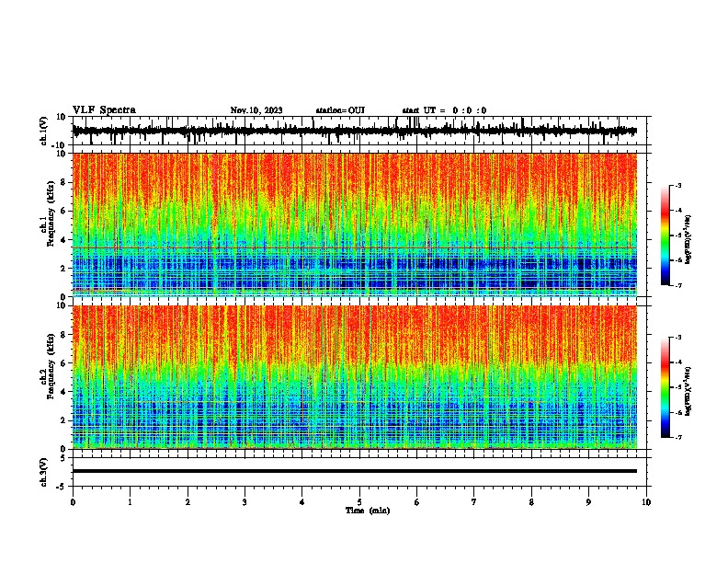This screenshot has width=728, height=563.
Task: Click the "ch.3(V)" axis label
Action: tap(44, 472)
